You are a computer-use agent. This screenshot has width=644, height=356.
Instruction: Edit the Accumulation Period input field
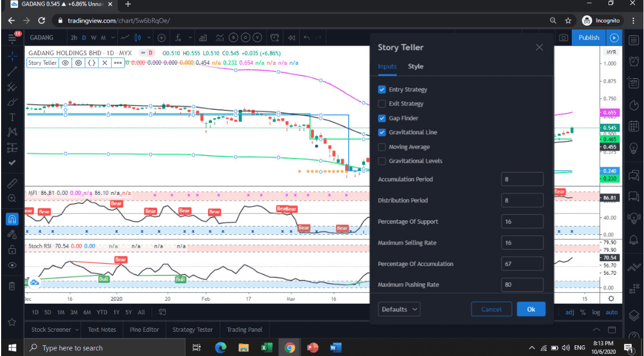point(522,179)
